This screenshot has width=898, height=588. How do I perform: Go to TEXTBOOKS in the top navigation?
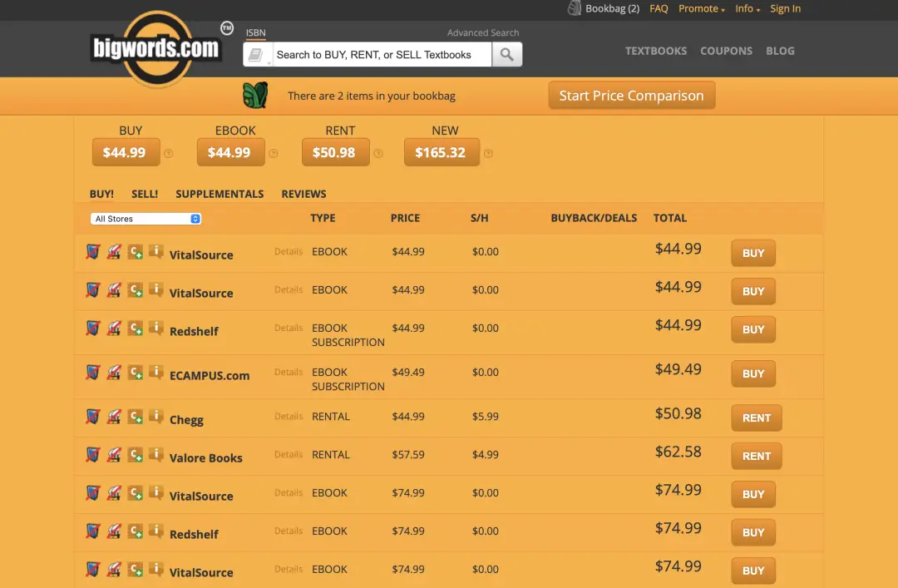656,51
